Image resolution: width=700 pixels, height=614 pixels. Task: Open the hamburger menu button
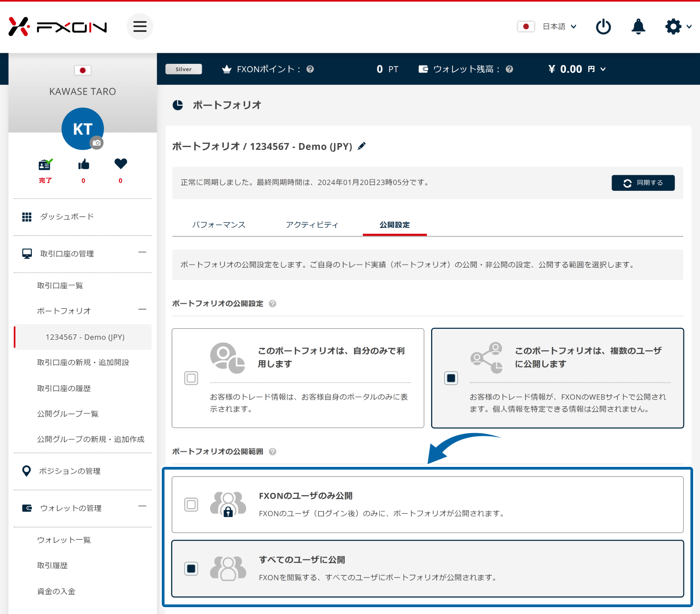coord(140,26)
